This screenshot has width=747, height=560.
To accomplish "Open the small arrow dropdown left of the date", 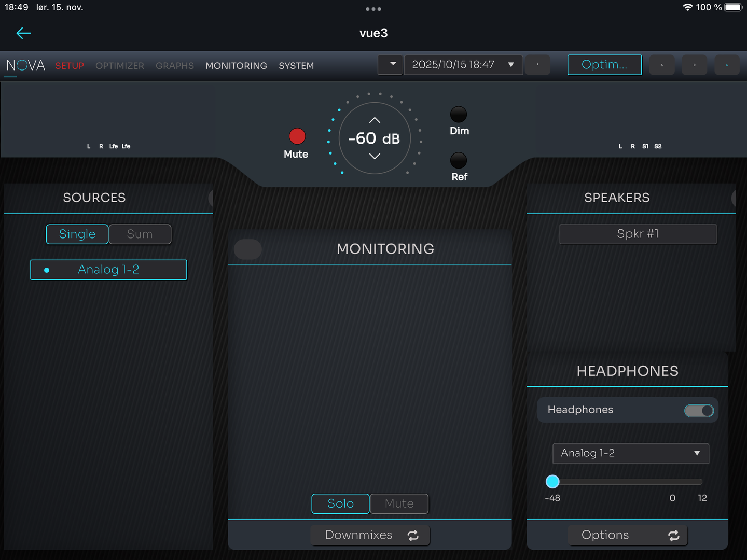I will pyautogui.click(x=390, y=65).
